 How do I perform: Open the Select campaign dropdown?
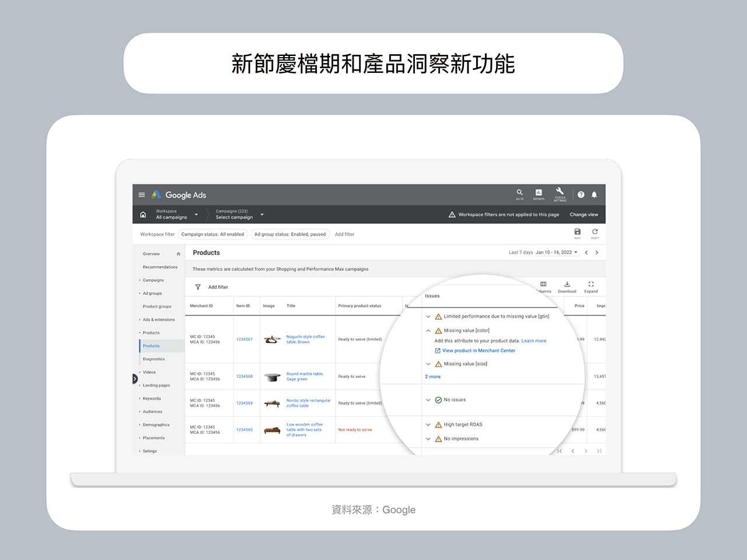239,215
